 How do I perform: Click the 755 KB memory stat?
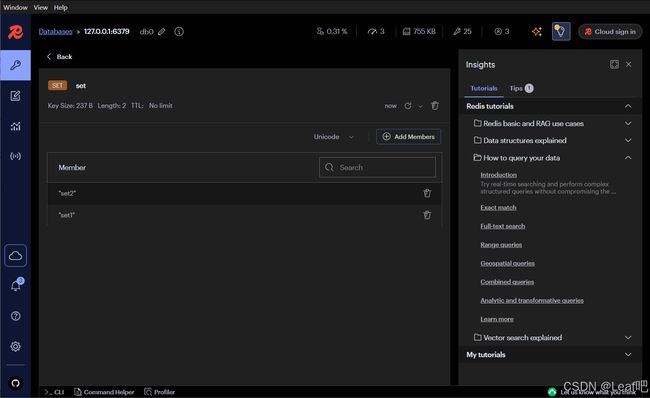pyautogui.click(x=419, y=32)
